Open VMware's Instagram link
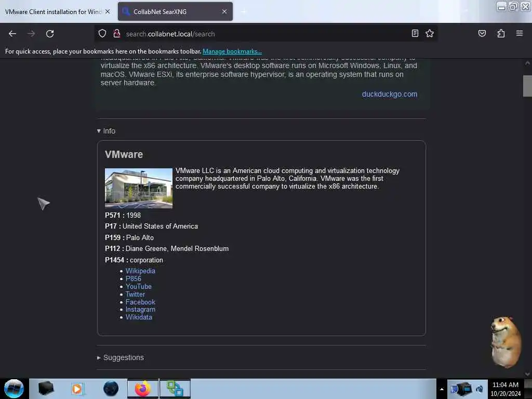 pyautogui.click(x=140, y=310)
